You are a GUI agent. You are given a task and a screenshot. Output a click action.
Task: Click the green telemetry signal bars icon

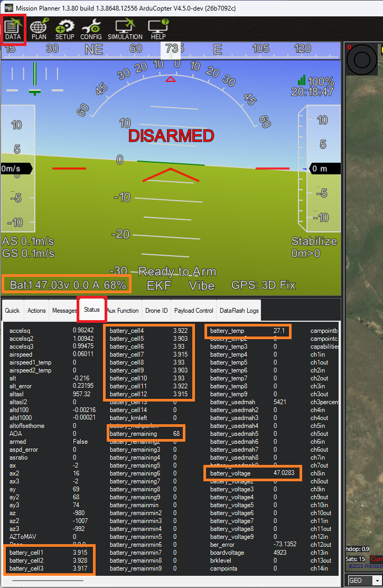pyautogui.click(x=302, y=80)
